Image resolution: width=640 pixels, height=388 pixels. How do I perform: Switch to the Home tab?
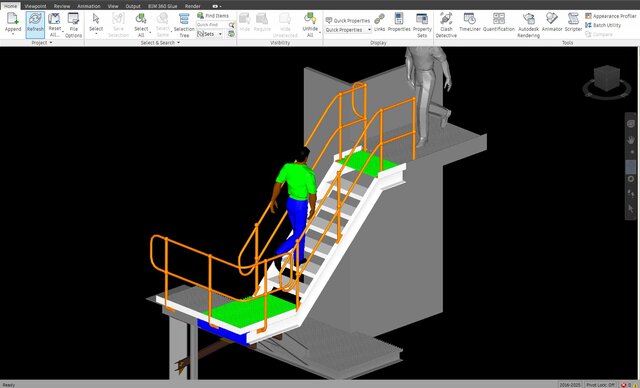coord(10,6)
